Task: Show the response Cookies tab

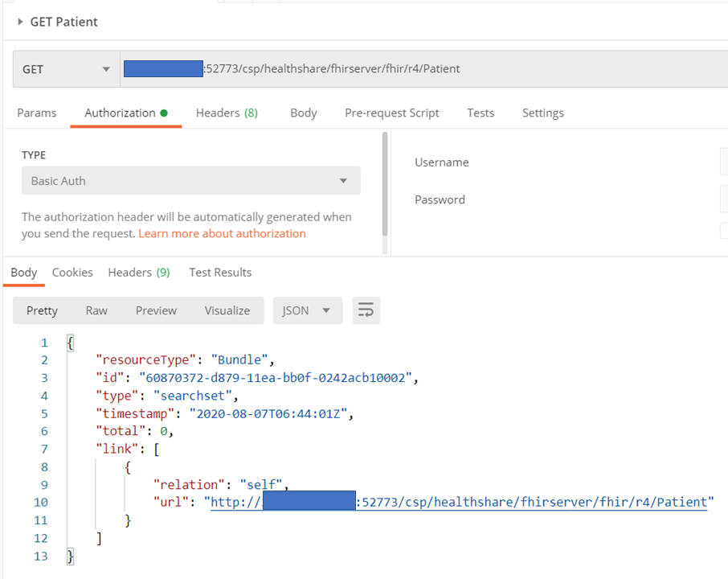Action: pyautogui.click(x=72, y=273)
